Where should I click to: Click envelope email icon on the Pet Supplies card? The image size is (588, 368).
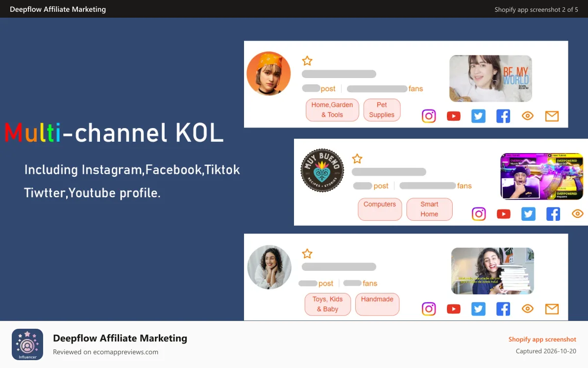pos(552,116)
